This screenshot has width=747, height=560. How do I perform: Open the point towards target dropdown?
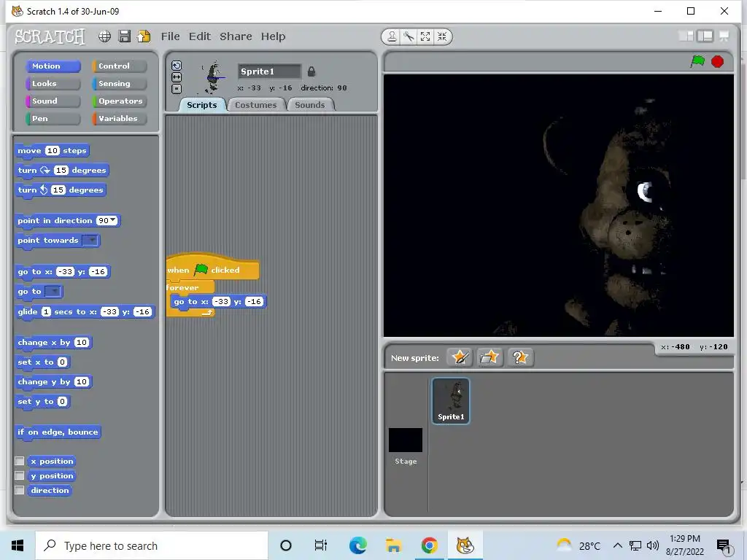point(90,241)
